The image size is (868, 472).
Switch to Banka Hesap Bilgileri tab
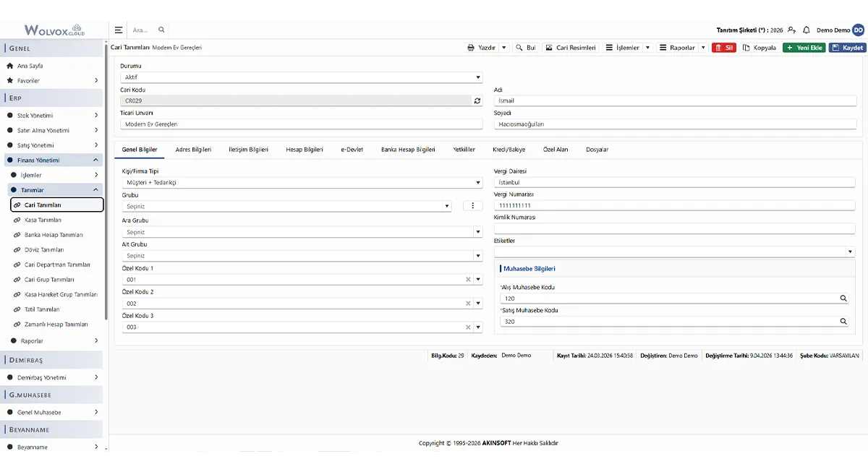(x=408, y=150)
